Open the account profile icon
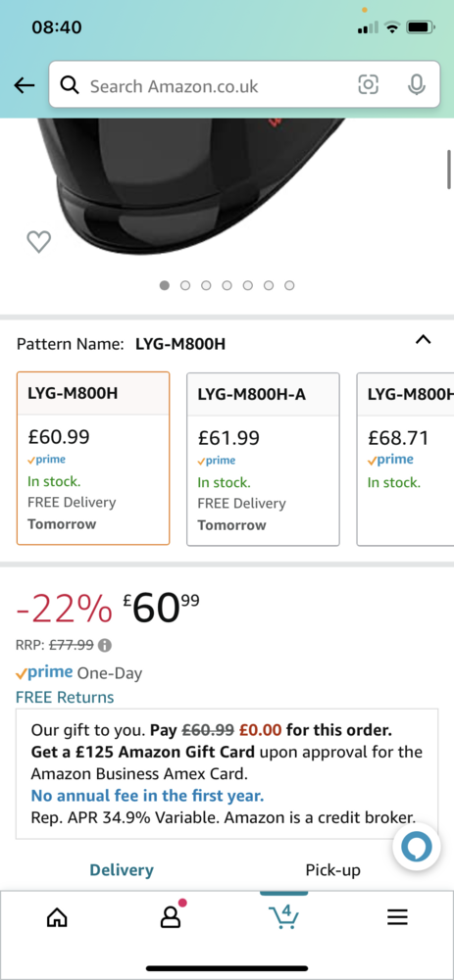This screenshot has width=454, height=980. tap(170, 916)
